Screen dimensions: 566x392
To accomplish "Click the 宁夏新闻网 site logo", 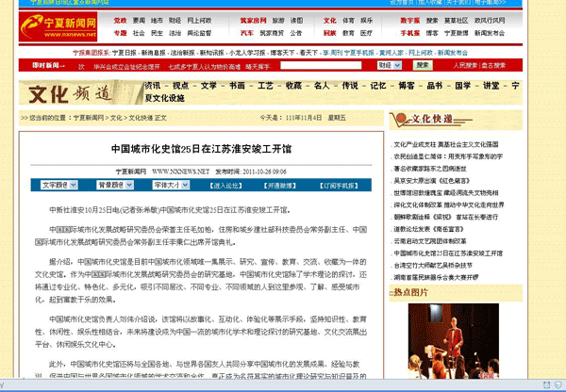I will coord(58,26).
